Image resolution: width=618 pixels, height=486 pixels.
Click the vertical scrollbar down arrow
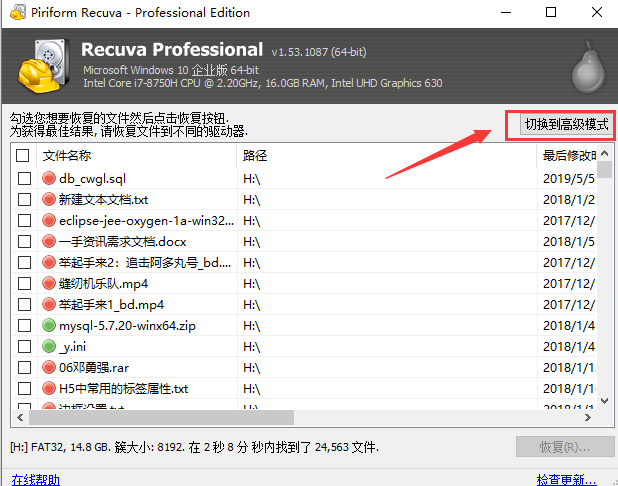click(x=605, y=400)
